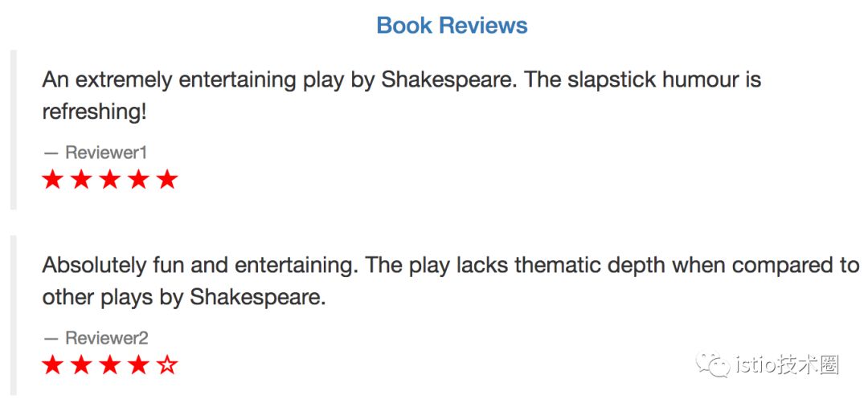The height and width of the screenshot is (403, 868).
Task: Click the gray quote bar beside first review
Action: point(13,129)
